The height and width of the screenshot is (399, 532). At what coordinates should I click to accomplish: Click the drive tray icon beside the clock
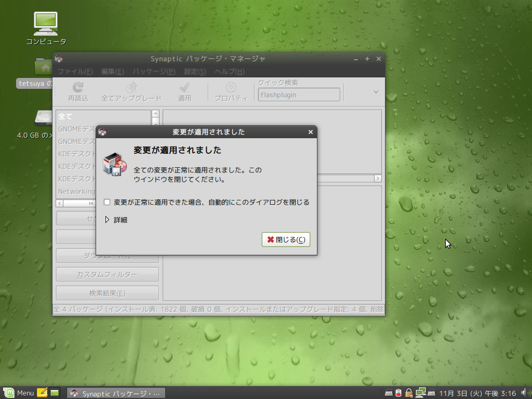tap(431, 393)
